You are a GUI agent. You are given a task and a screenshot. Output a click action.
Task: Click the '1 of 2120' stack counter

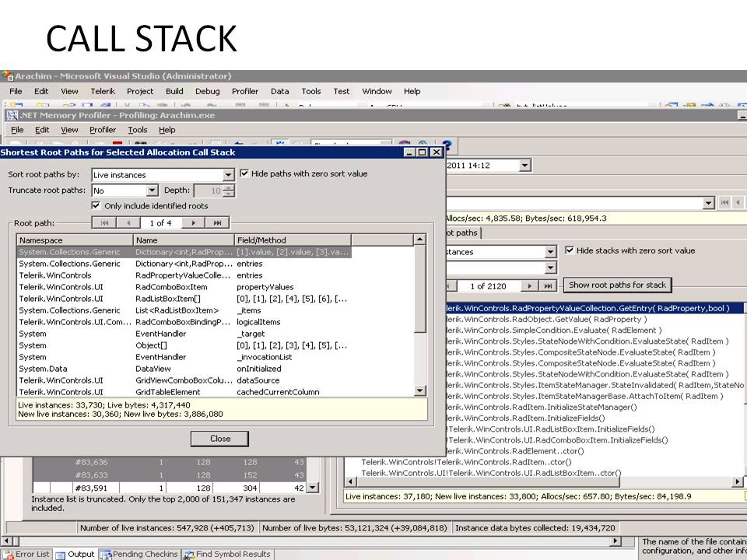point(488,286)
